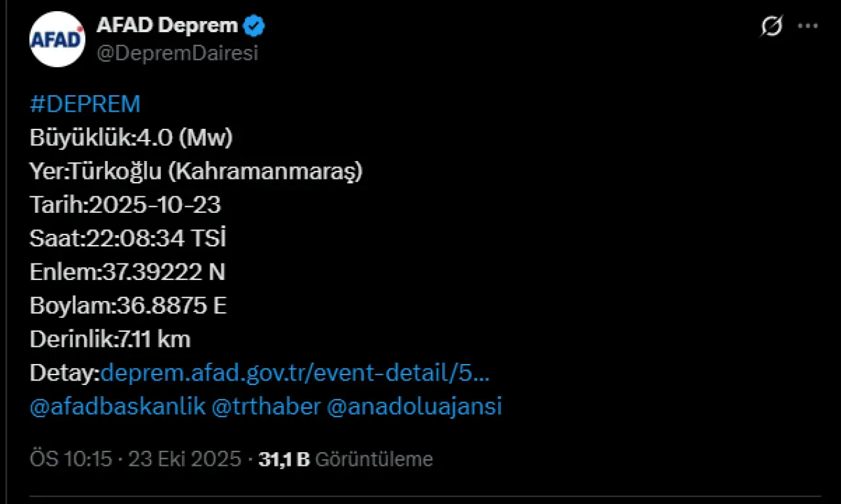The height and width of the screenshot is (504, 841).
Task: Click the Enlem:37.39222 N line
Action: [x=127, y=272]
